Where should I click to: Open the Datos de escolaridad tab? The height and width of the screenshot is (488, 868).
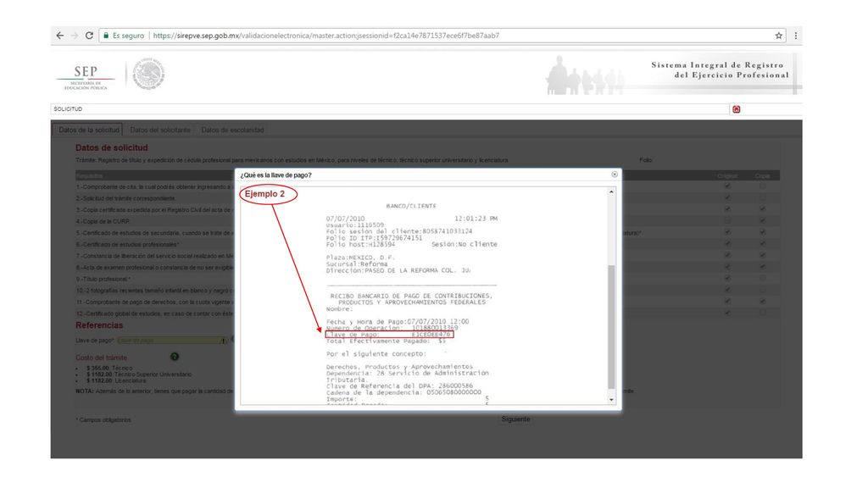pyautogui.click(x=232, y=130)
